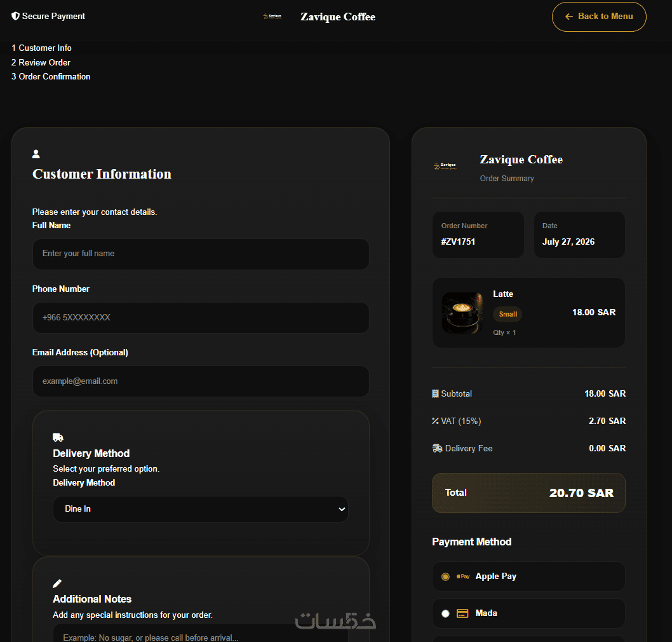Focus the Additional Notes text area
Screen dimensions: 672x642
(x=201, y=633)
